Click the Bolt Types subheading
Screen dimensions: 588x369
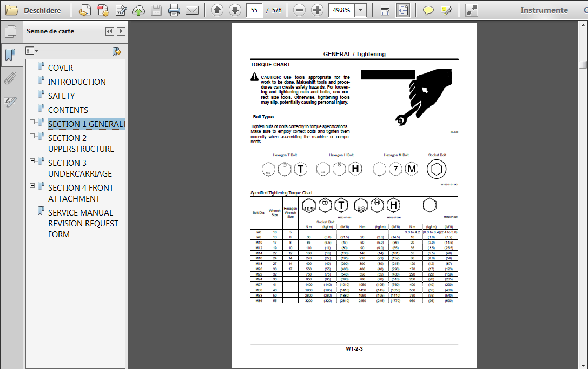pos(263,117)
